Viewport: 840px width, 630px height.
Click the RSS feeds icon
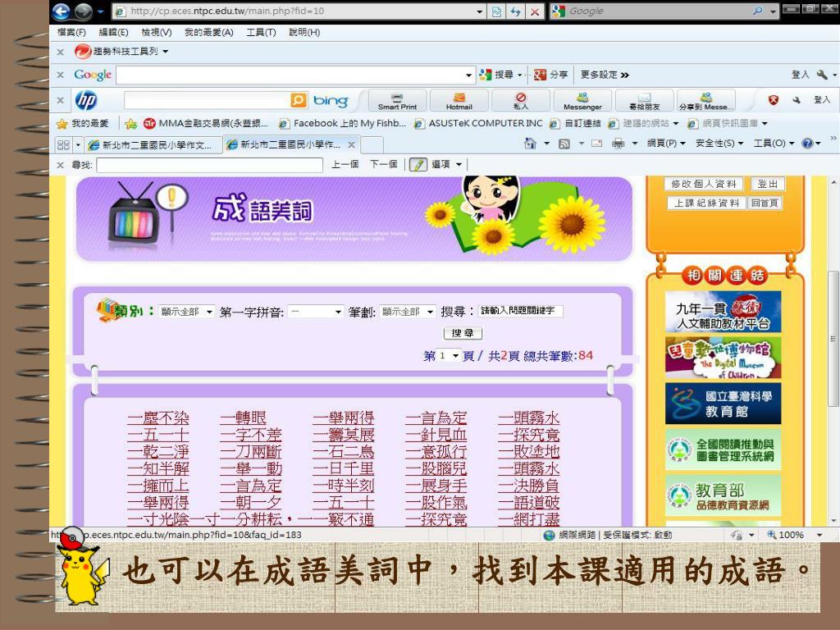(564, 144)
